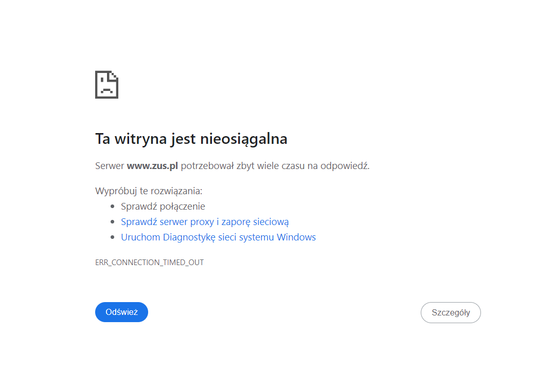Launch Uruchom Diagnostykę sieci systemu Windows

coord(218,237)
